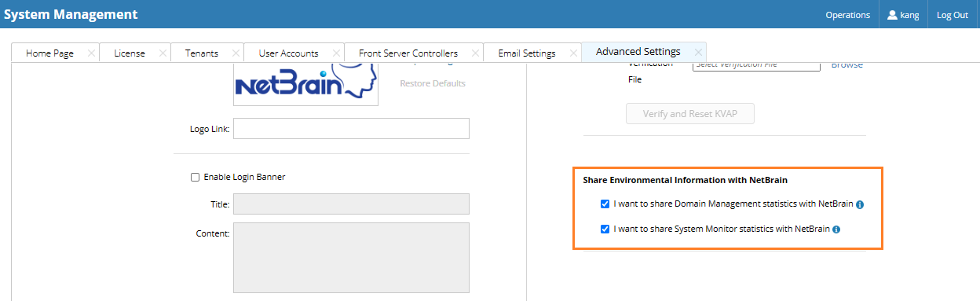Close the Home Page tab
980x301 pixels.
click(91, 53)
